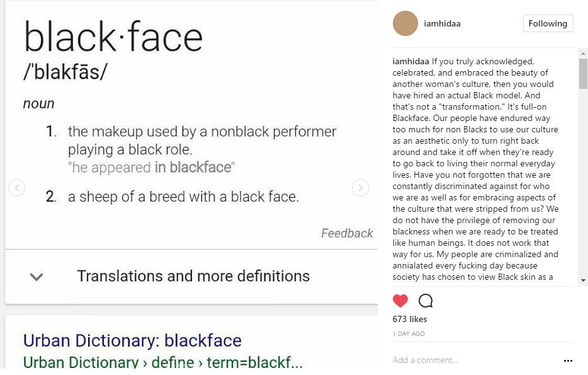
Task: Open iamhidaa's profile picture avatar
Action: click(405, 23)
